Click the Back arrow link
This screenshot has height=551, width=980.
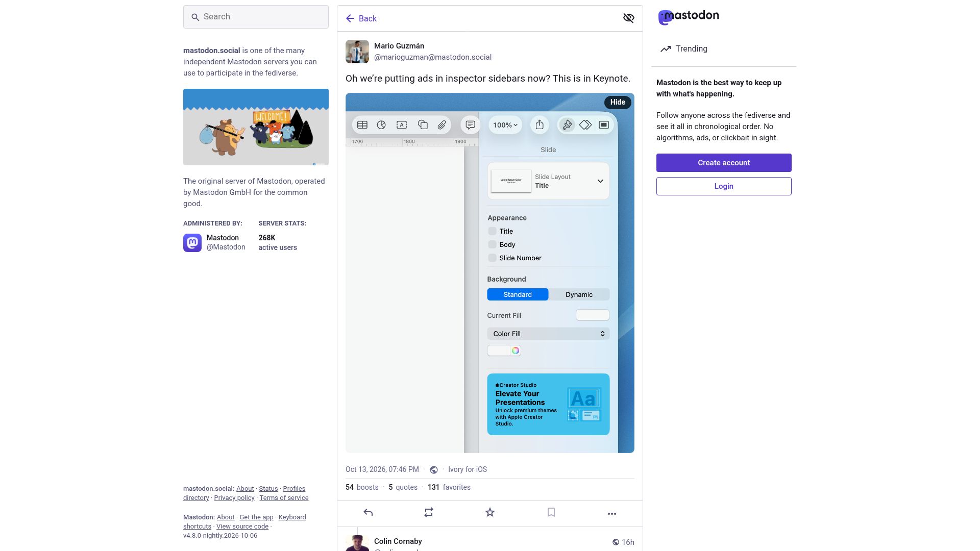361,18
